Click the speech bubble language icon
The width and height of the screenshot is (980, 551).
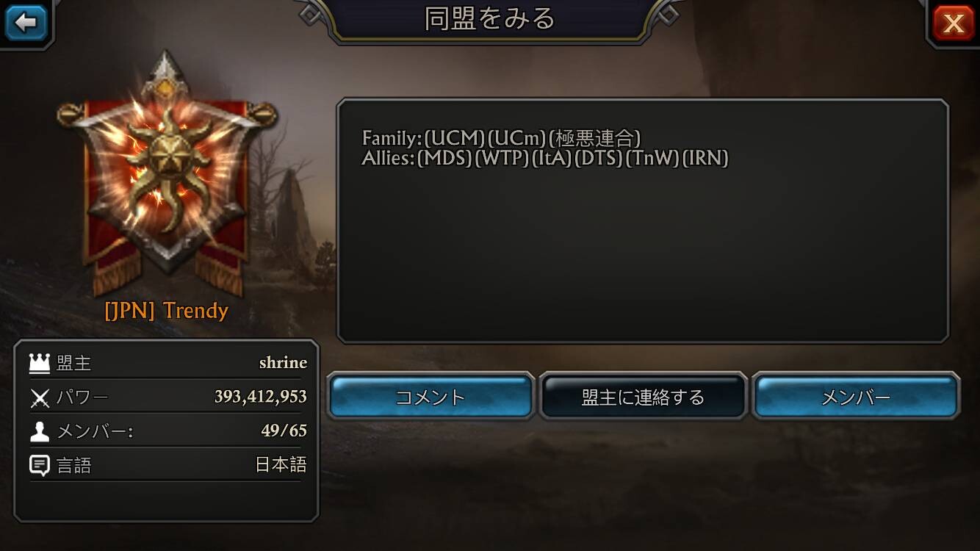pos(39,466)
